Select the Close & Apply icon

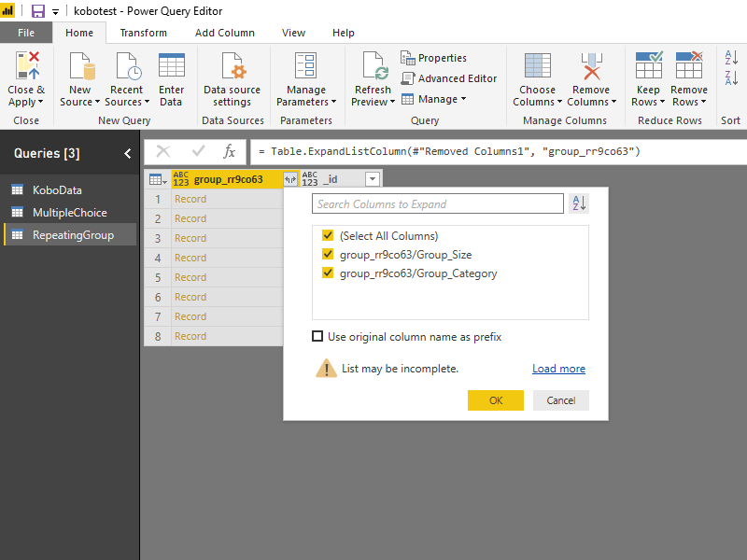pos(25,70)
